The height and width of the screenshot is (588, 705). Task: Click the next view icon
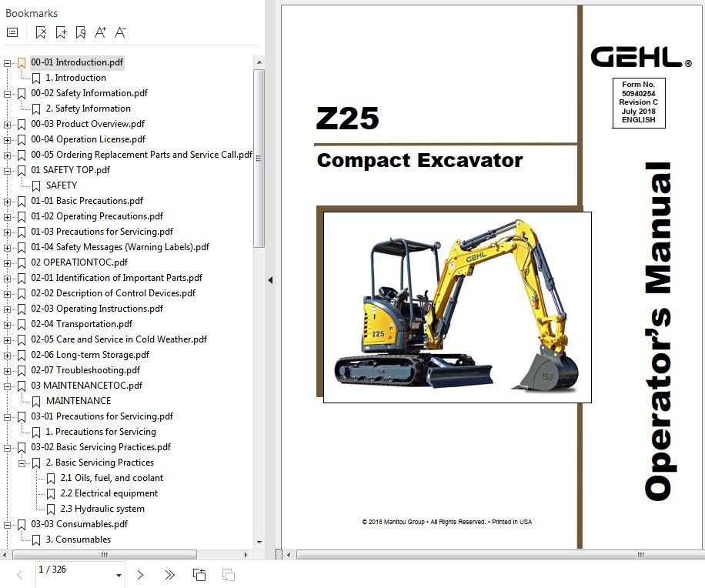click(x=229, y=575)
